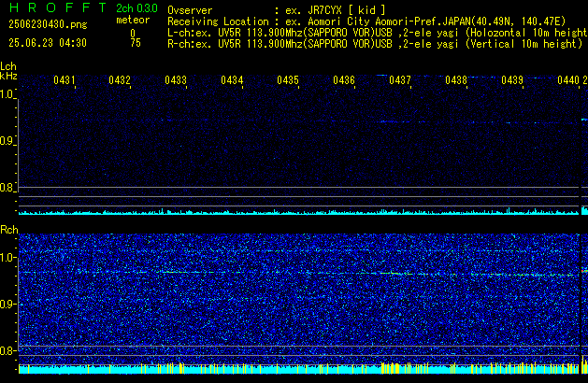Click the Rch 0.9 kHz axis label
Viewport: 588px width, 383px height.
click(7, 304)
